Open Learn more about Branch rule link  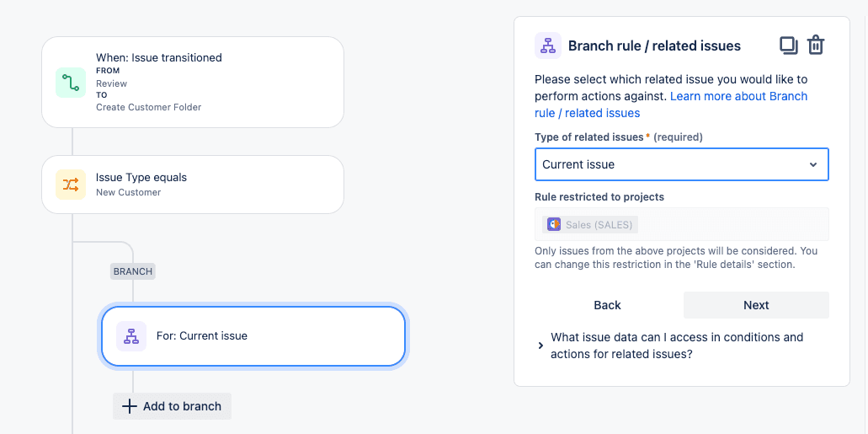738,96
